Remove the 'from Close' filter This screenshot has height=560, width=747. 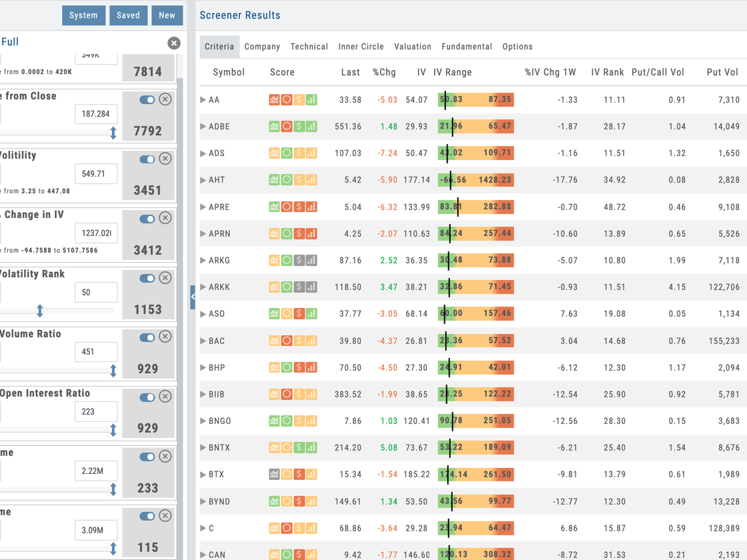(165, 99)
